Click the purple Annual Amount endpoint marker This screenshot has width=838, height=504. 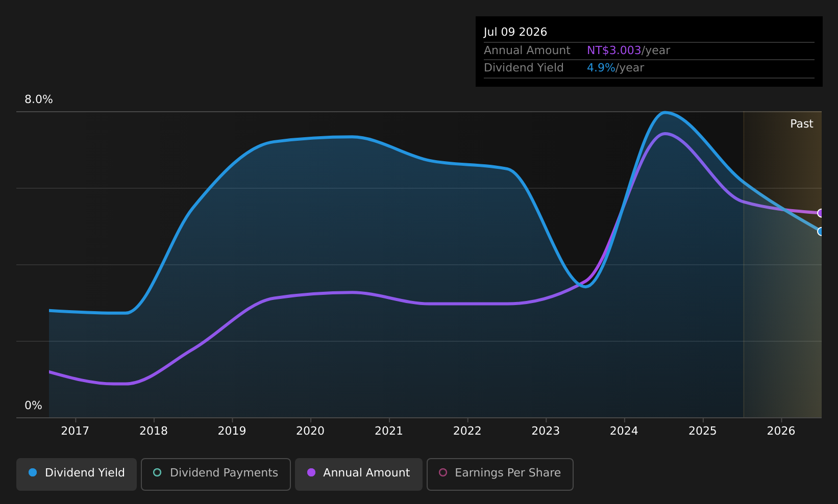(x=821, y=213)
